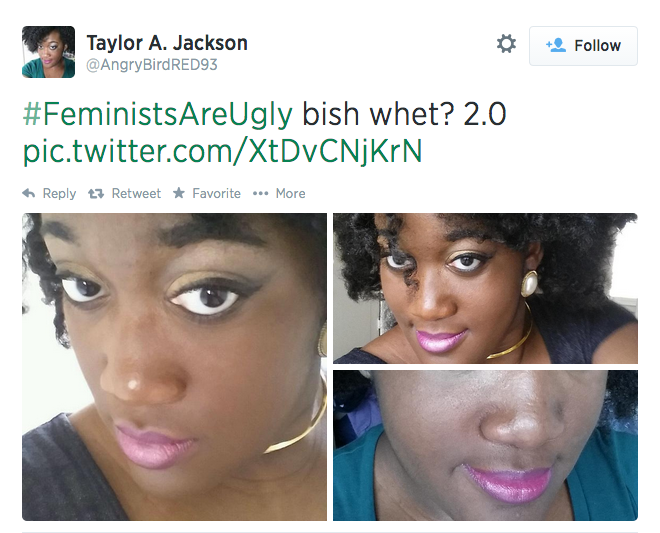Click the retweet arrows icon
The height and width of the screenshot is (533, 660).
96,194
